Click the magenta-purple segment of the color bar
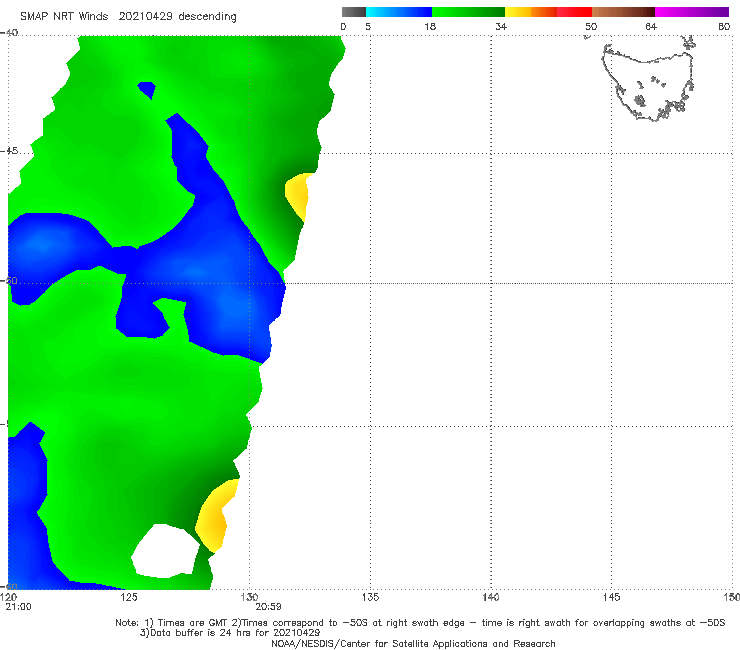740x650 pixels. coord(692,12)
